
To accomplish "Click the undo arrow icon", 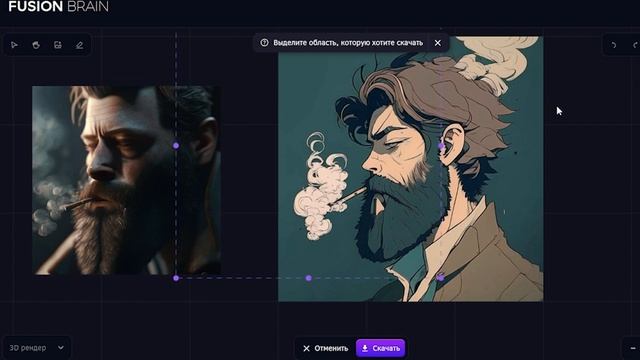I will tap(613, 45).
